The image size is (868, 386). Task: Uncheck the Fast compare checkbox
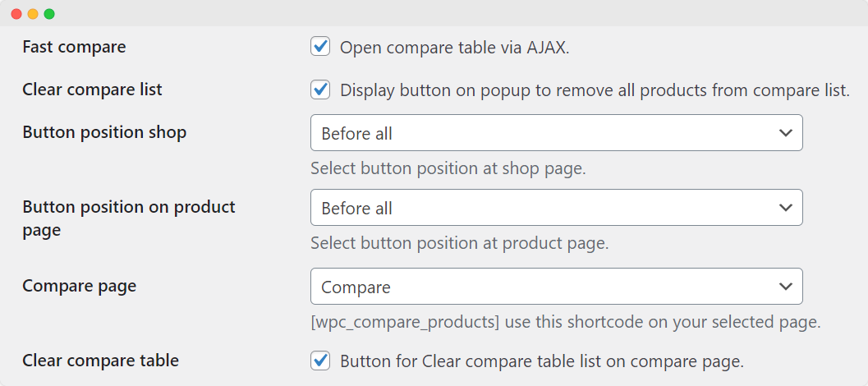320,47
